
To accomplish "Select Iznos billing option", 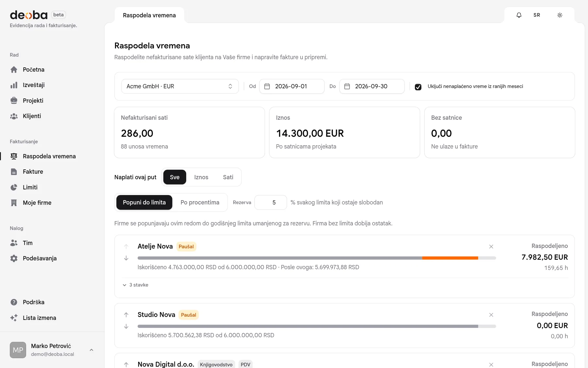I will click(201, 177).
